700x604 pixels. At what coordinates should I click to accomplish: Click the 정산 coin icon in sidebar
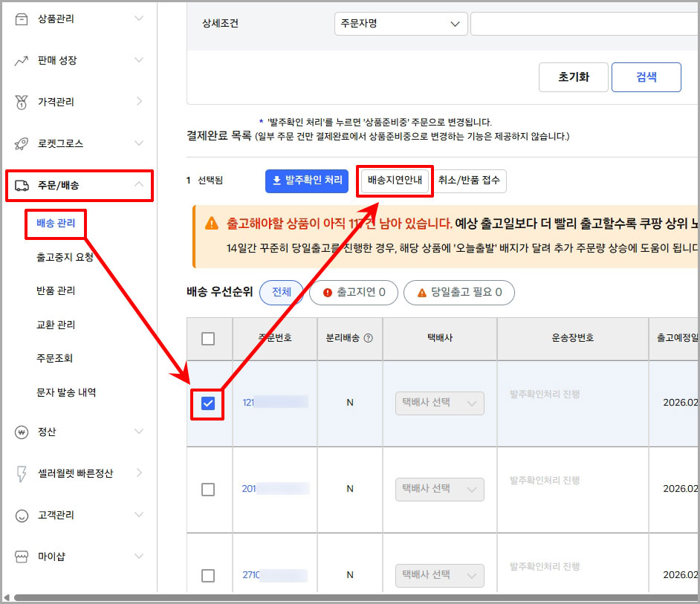point(21,431)
